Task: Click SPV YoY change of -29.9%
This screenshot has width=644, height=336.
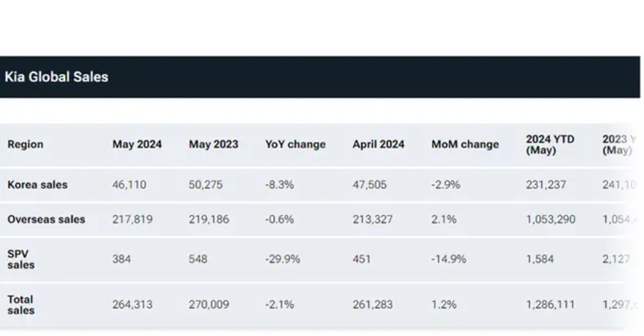Action: [283, 259]
